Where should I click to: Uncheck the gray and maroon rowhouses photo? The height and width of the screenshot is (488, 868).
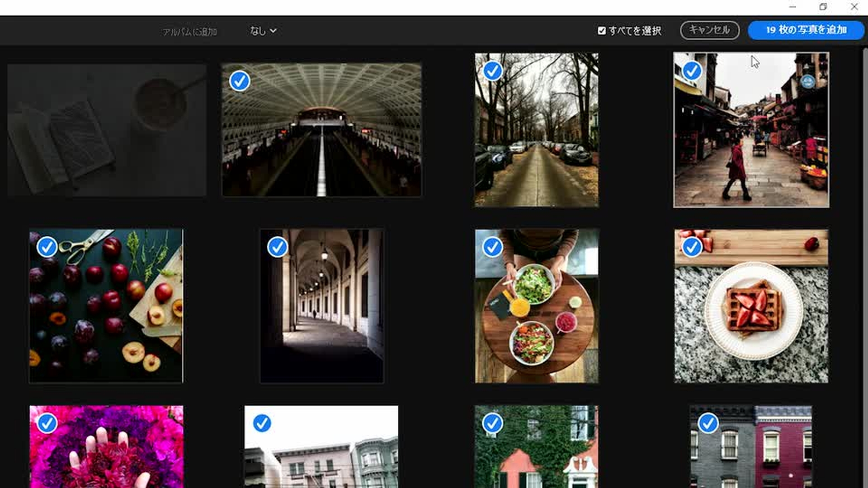point(708,423)
